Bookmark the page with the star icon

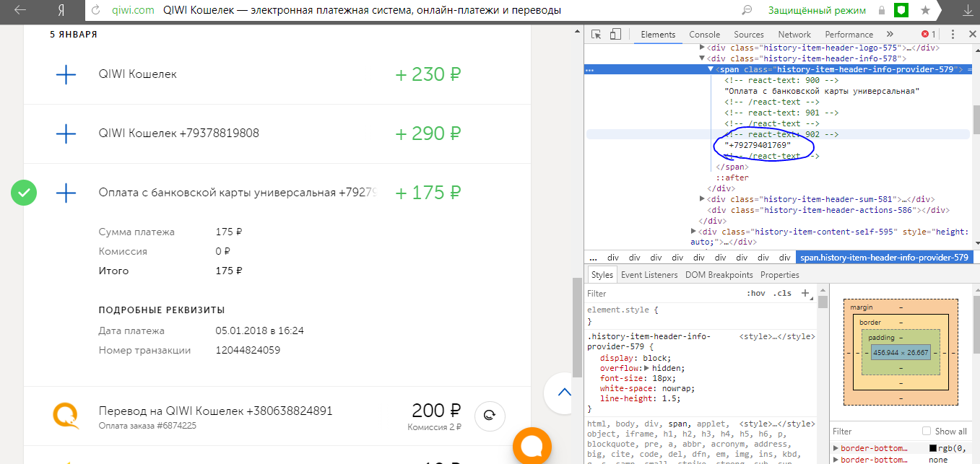[x=925, y=11]
